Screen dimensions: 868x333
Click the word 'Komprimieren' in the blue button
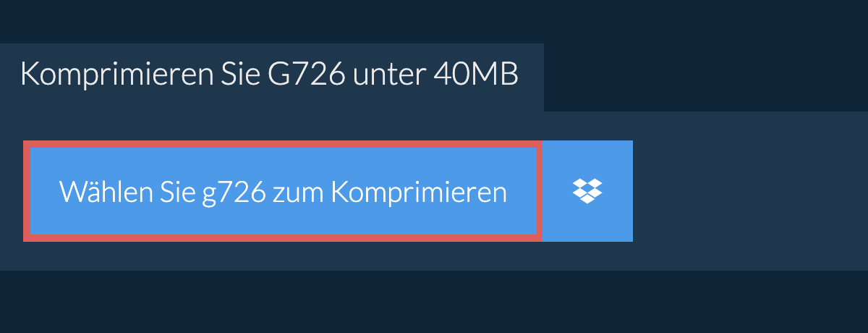coord(419,193)
